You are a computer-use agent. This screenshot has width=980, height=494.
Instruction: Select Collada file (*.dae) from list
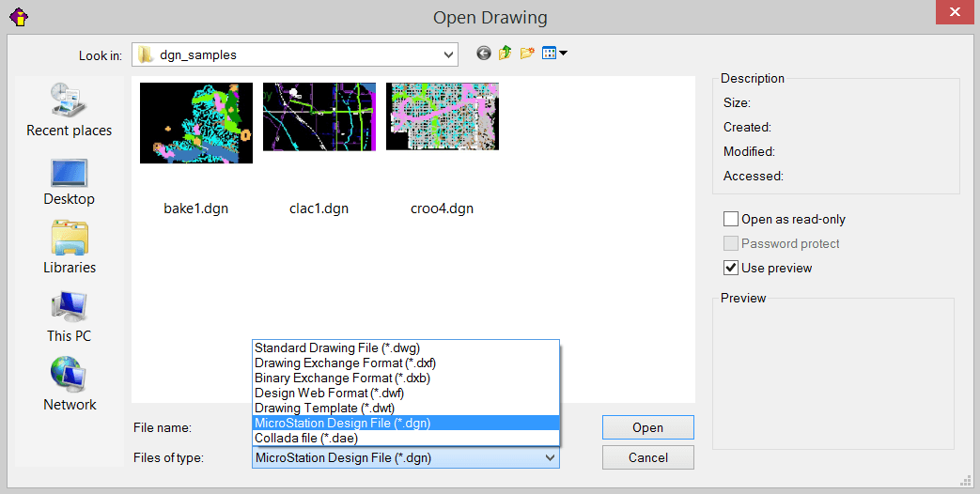point(306,438)
